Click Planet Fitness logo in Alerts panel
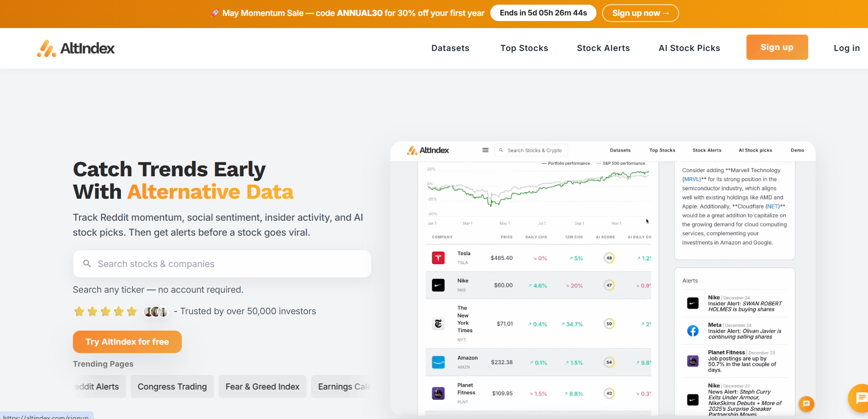The image size is (868, 419). tap(693, 361)
